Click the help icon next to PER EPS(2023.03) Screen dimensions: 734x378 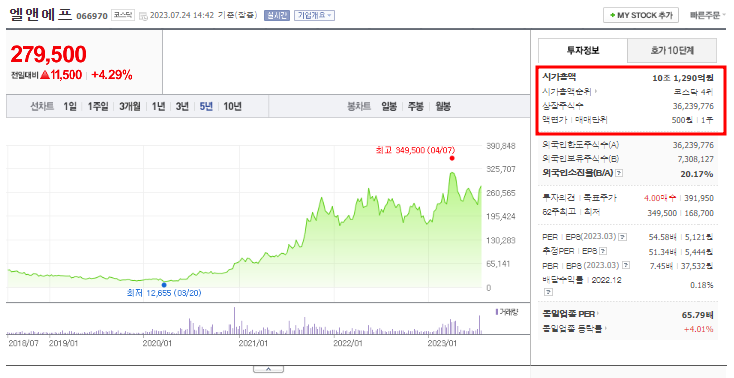pos(623,237)
